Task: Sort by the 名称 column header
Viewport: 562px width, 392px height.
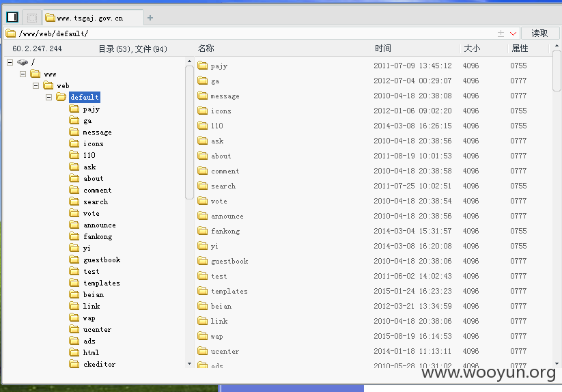Action: coord(206,48)
